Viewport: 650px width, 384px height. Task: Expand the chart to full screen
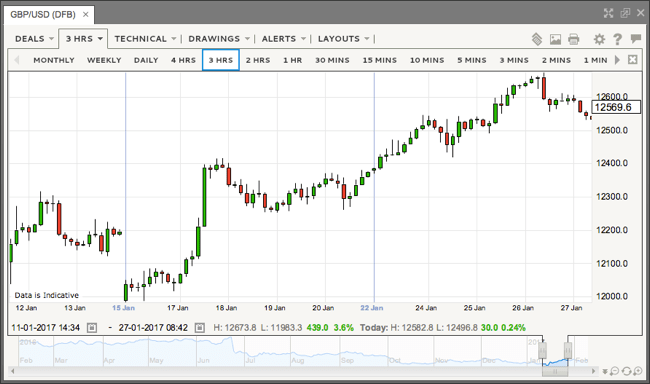(608, 13)
